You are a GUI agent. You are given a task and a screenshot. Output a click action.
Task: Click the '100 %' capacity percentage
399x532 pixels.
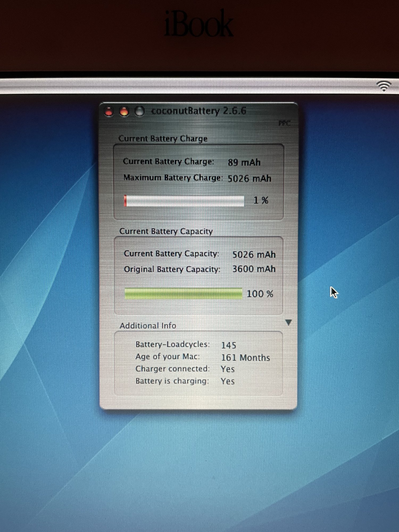click(x=260, y=294)
